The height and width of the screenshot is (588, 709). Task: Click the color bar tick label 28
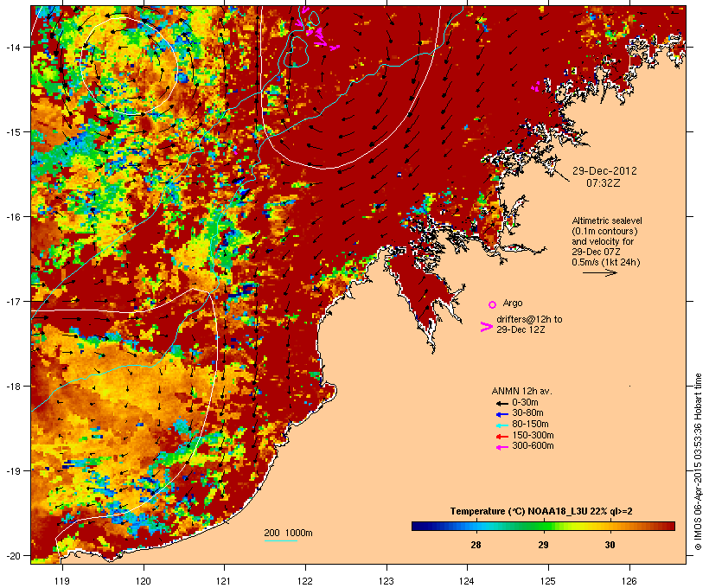(x=476, y=545)
